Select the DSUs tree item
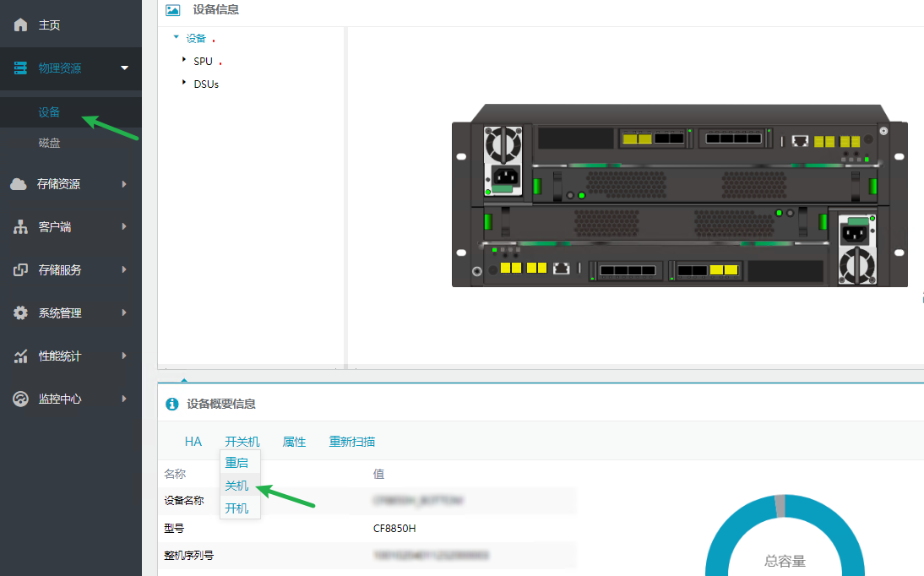 point(206,84)
